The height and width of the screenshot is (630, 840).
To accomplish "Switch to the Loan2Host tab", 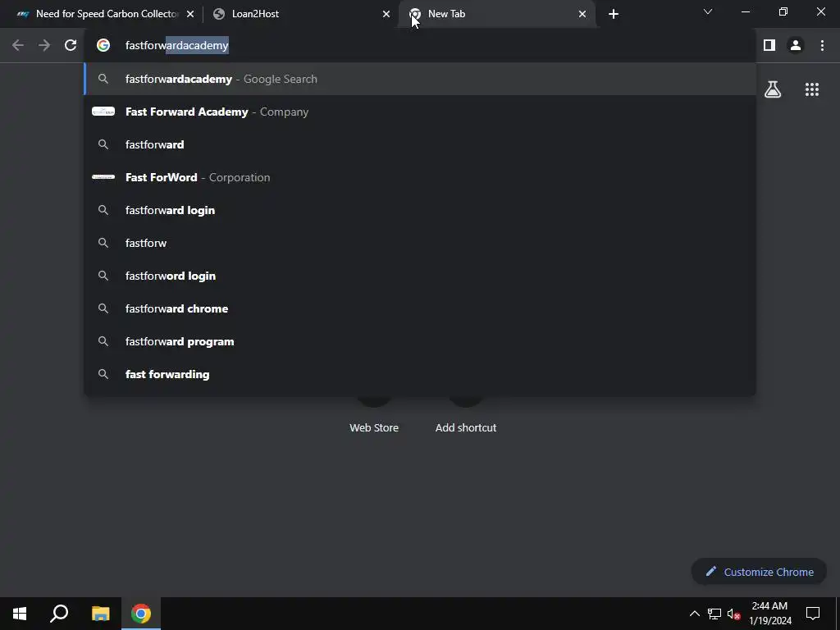I will (300, 14).
